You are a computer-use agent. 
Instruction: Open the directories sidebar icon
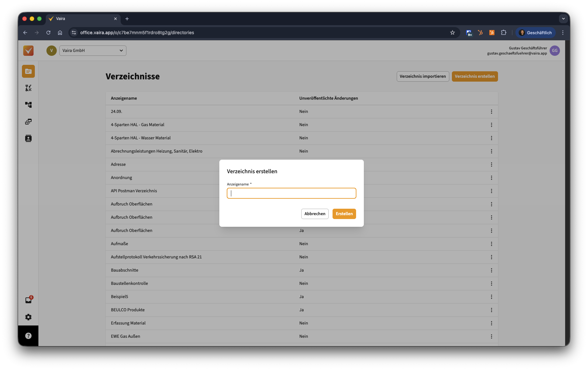pos(28,71)
